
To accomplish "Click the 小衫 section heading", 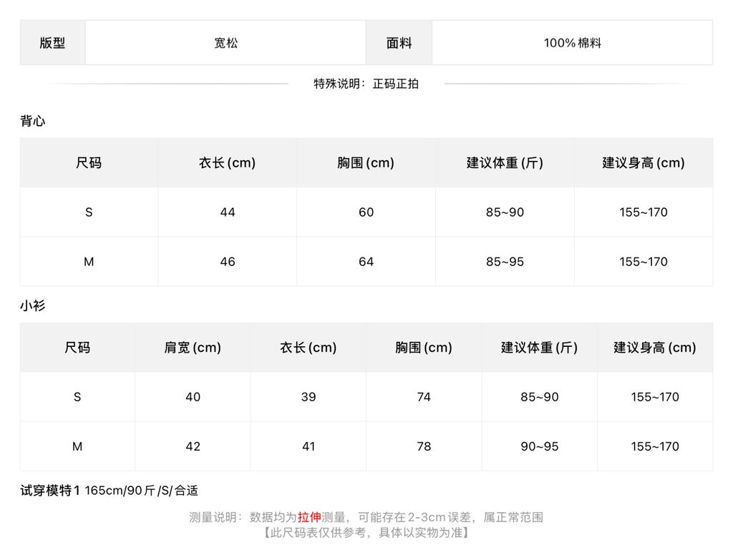I will click(x=33, y=305).
